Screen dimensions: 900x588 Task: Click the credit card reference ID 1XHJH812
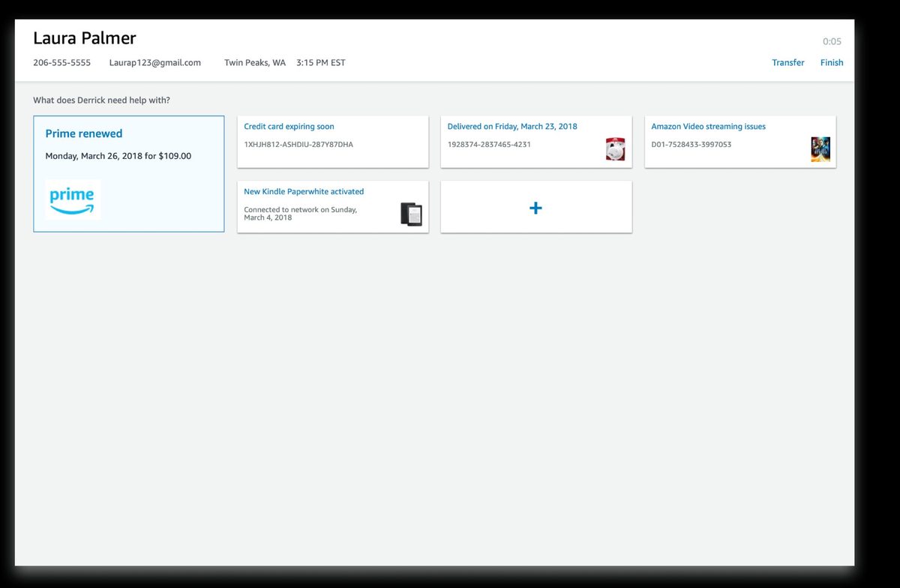(298, 144)
